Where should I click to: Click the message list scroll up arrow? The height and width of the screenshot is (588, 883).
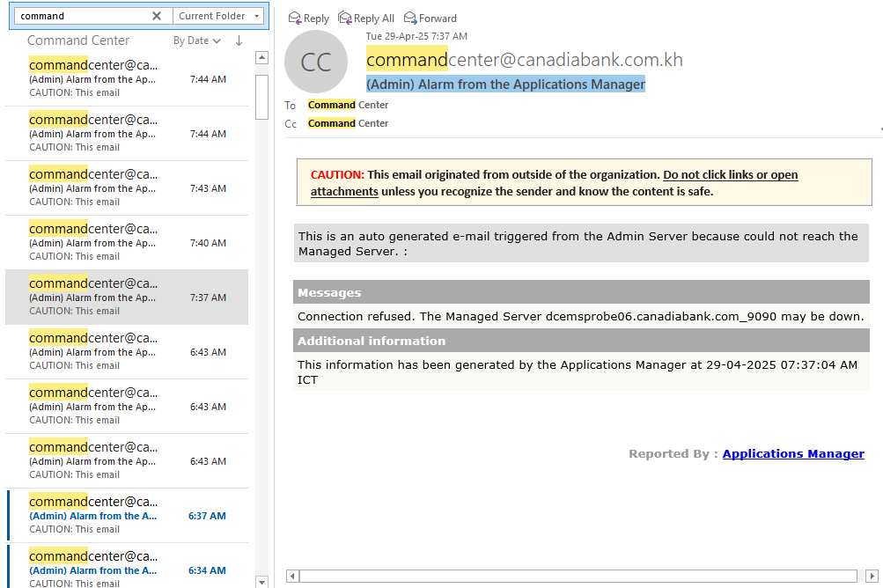coord(261,57)
